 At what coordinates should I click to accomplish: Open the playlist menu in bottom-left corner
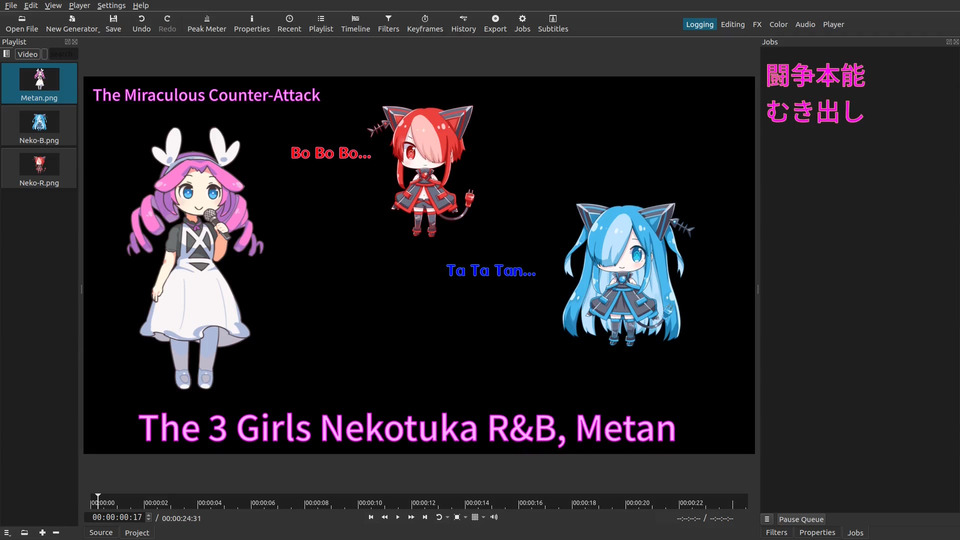coord(9,533)
